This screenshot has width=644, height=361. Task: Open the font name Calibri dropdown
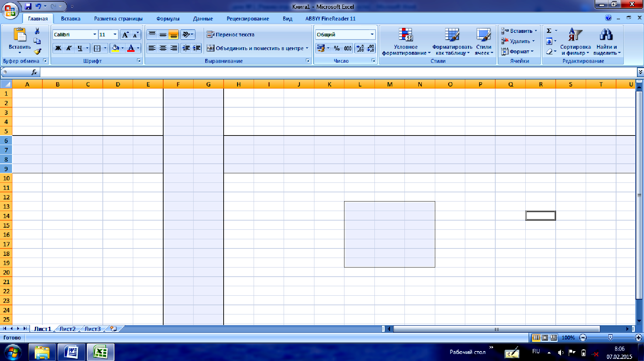pos(94,34)
